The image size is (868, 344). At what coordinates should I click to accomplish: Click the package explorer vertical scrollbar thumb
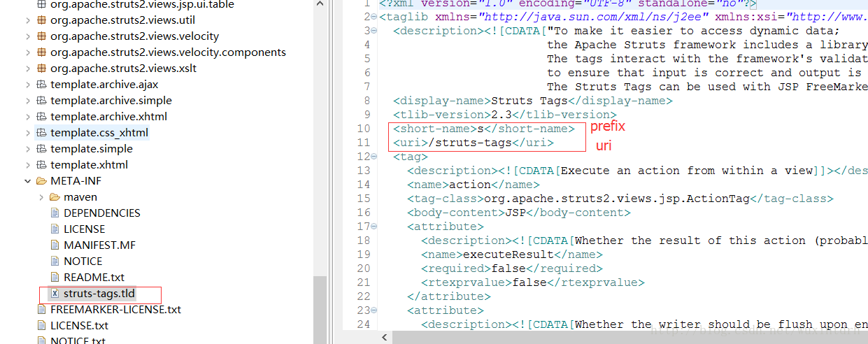(x=320, y=308)
